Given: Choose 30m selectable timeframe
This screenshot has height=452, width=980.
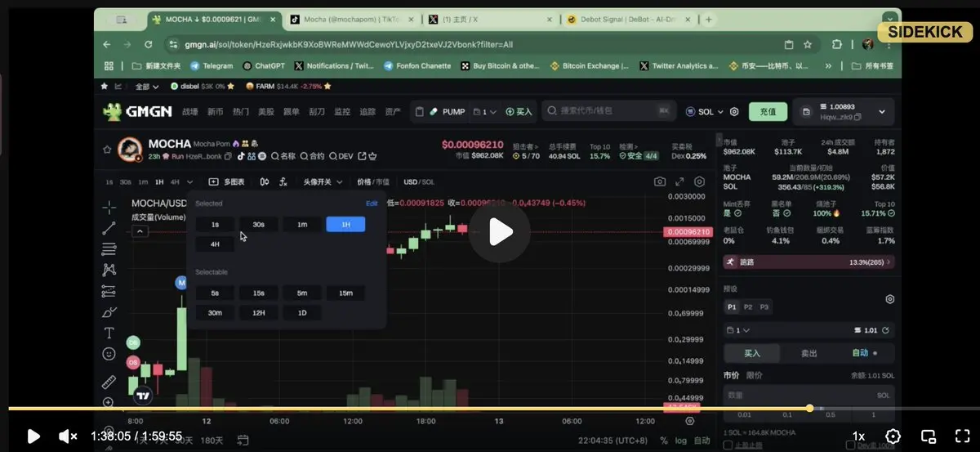Looking at the screenshot, I should (215, 312).
